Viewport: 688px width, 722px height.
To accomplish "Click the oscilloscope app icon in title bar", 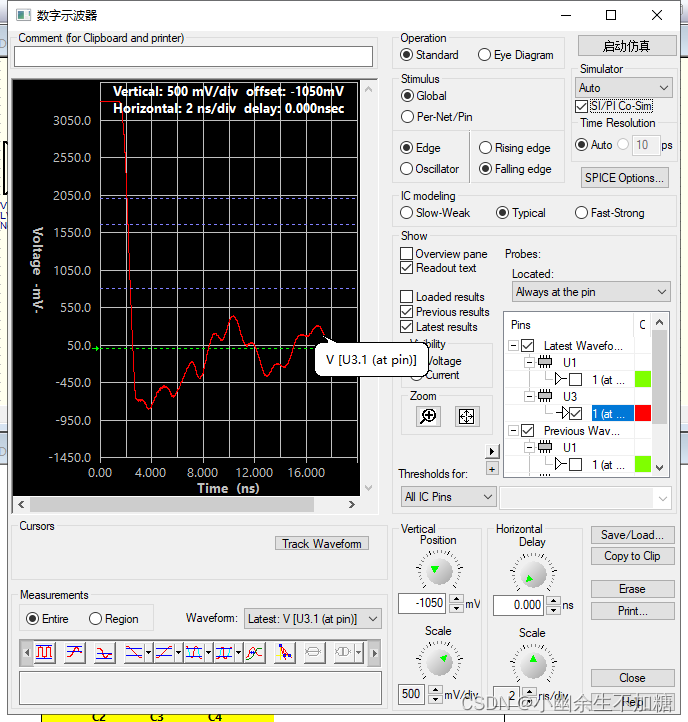I will click(x=23, y=15).
